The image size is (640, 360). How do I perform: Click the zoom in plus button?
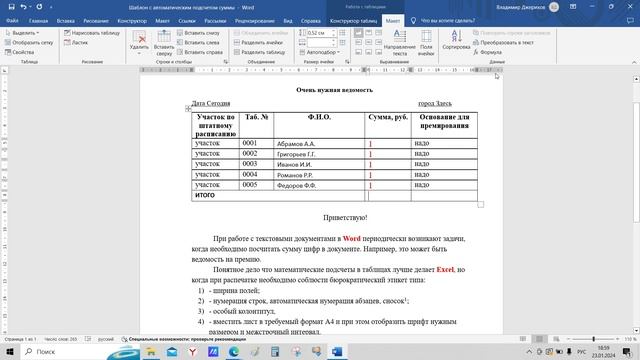click(618, 339)
